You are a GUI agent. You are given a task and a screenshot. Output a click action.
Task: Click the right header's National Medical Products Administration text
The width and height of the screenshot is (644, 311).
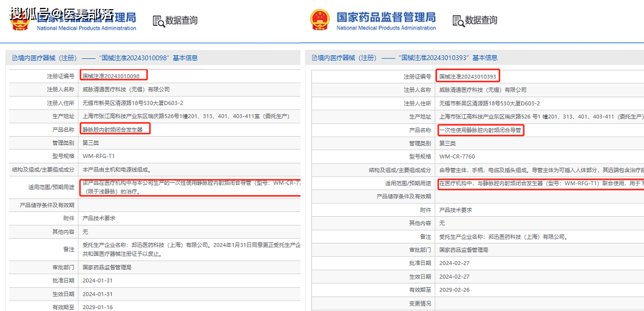click(386, 28)
